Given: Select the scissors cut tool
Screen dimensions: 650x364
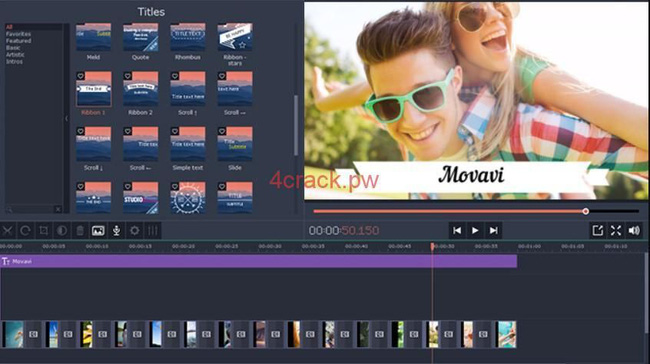Looking at the screenshot, I should click(7, 231).
